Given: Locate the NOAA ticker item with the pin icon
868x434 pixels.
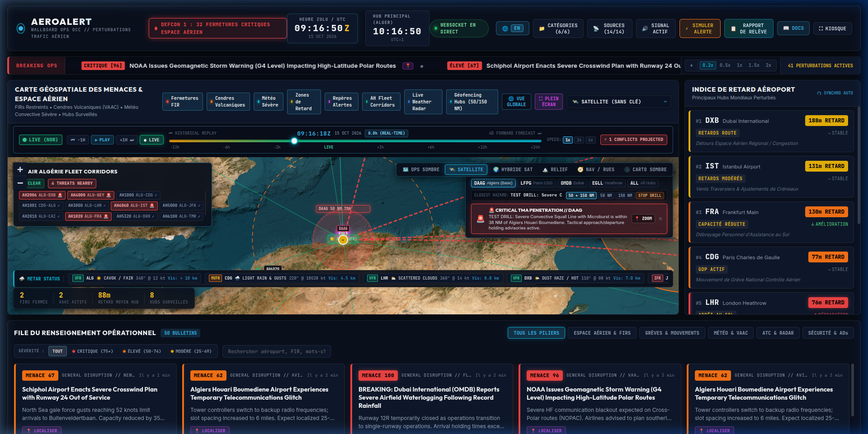Looking at the screenshot, I should (x=408, y=66).
